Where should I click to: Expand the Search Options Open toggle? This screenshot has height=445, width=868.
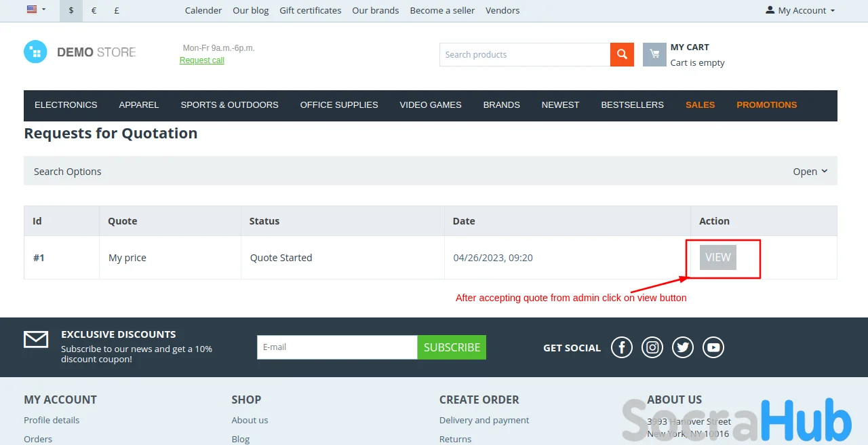tap(810, 172)
